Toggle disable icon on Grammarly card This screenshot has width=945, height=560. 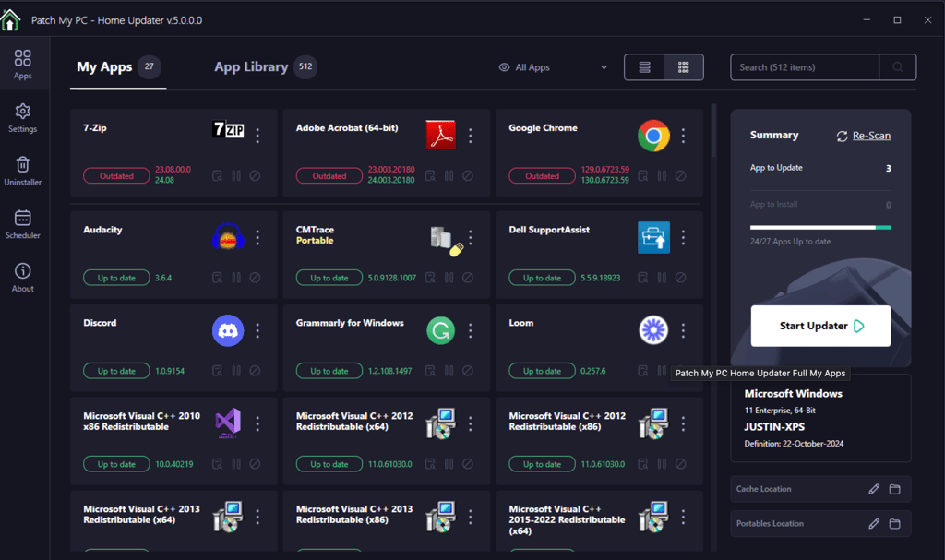[468, 371]
